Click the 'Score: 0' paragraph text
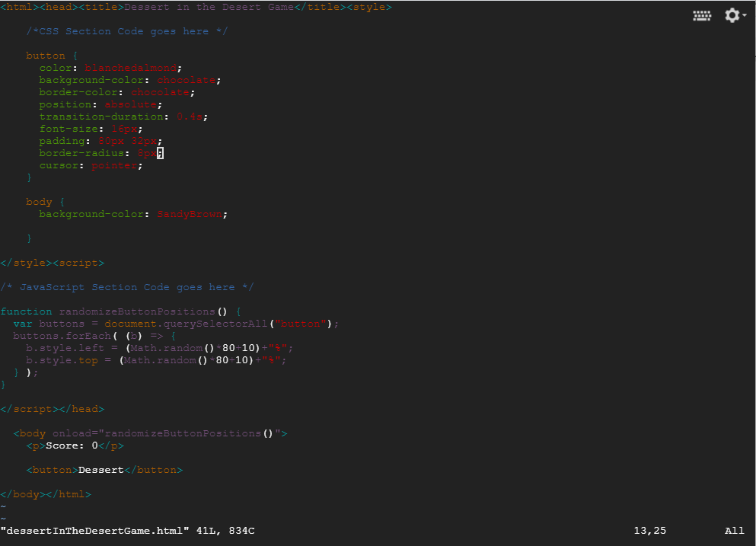Viewport: 756px width, 546px height. click(72, 445)
